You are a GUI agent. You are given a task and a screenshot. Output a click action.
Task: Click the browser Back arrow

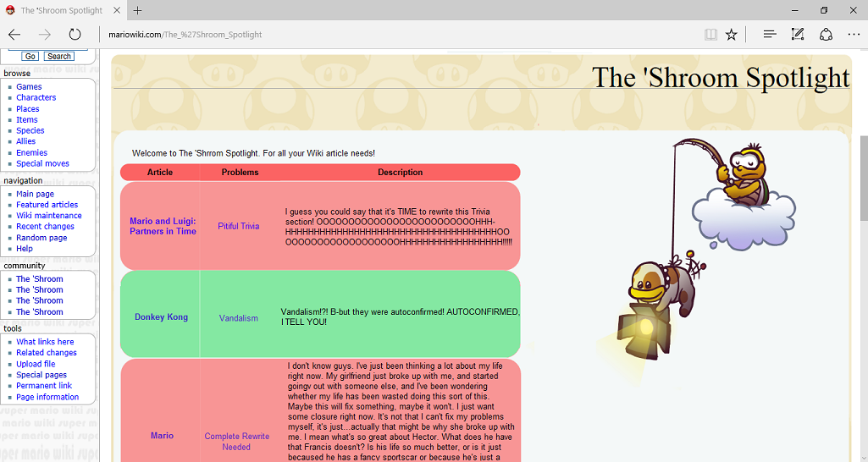14,35
